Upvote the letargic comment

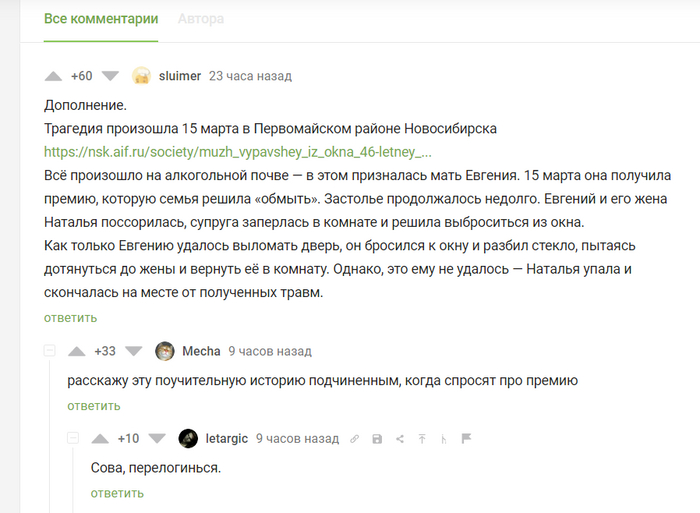click(x=100, y=438)
